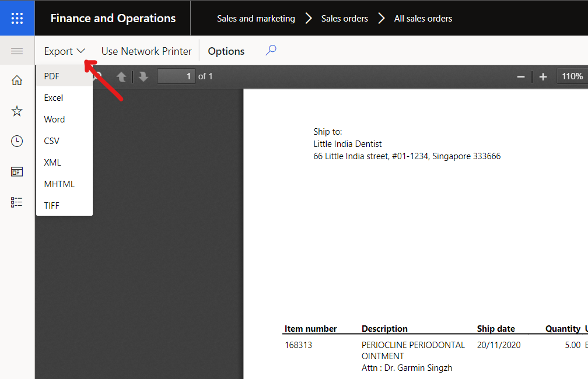Click the search magnifier icon

click(271, 50)
